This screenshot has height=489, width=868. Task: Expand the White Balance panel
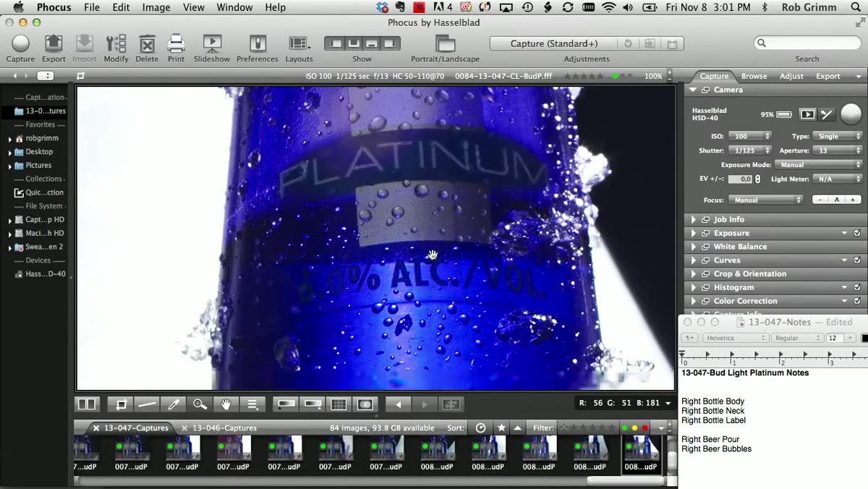pos(694,247)
